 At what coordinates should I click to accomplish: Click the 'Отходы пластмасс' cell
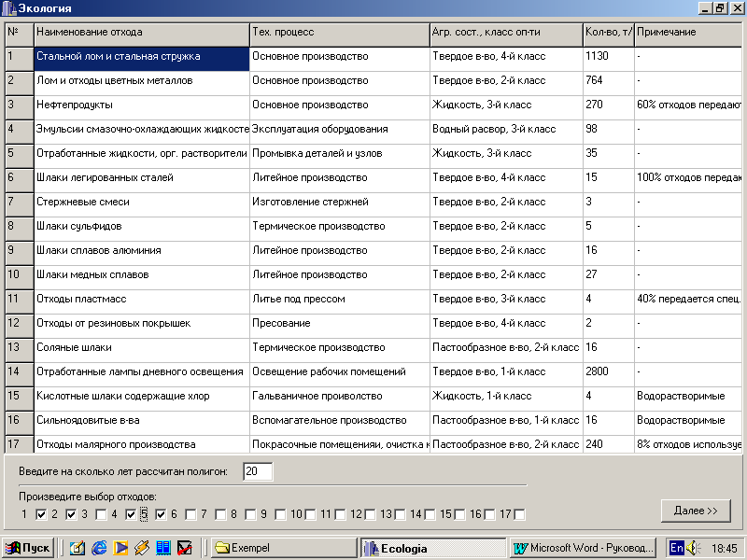142,301
